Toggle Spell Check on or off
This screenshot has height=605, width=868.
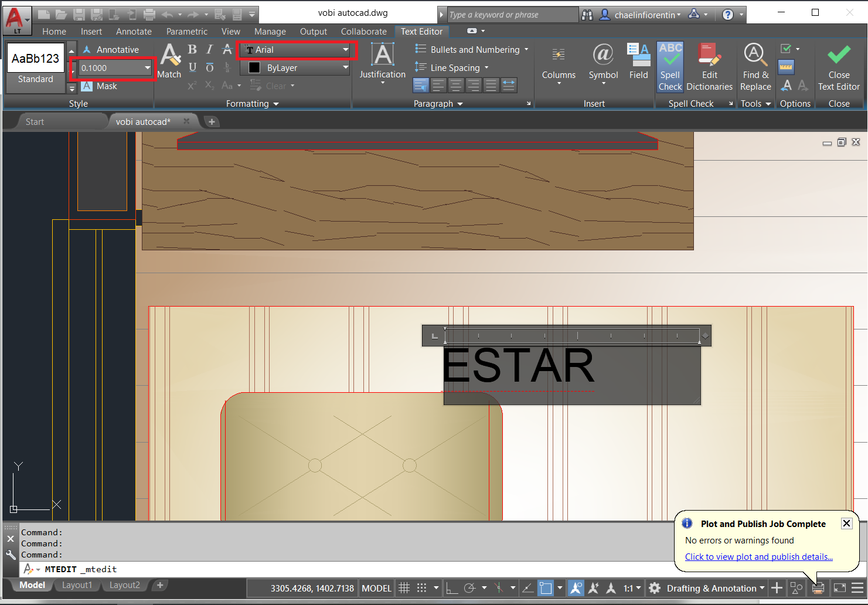(x=670, y=67)
